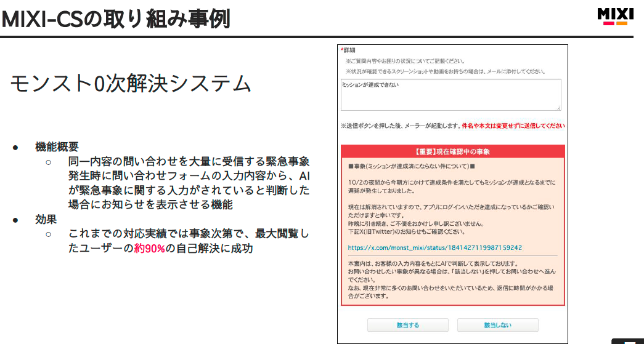Focus the 詳細 text area with ミッションが達成できない
The width and height of the screenshot is (644, 344).
[450, 95]
